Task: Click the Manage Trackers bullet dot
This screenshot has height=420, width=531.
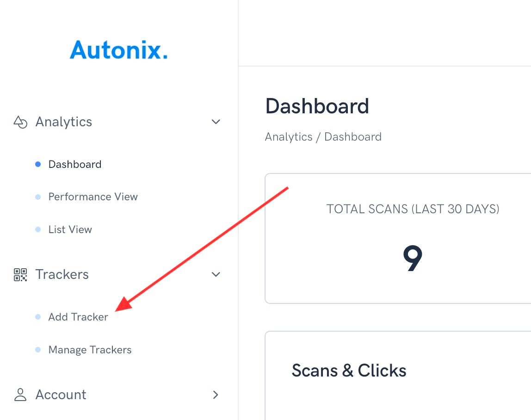Action: point(38,350)
